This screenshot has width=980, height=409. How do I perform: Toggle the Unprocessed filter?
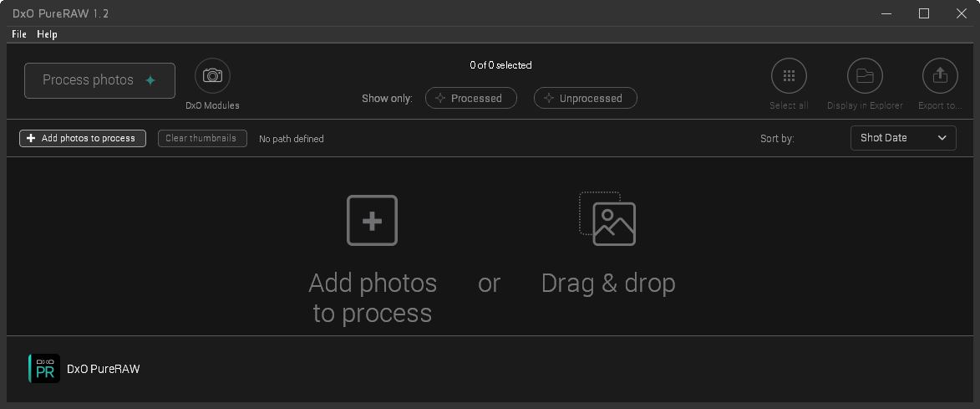click(585, 99)
